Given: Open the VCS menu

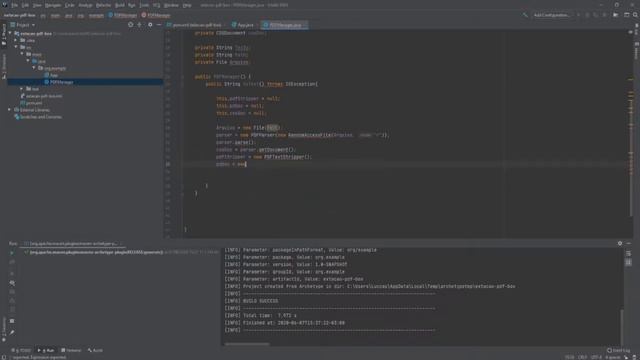Looking at the screenshot, I should 157,5.
